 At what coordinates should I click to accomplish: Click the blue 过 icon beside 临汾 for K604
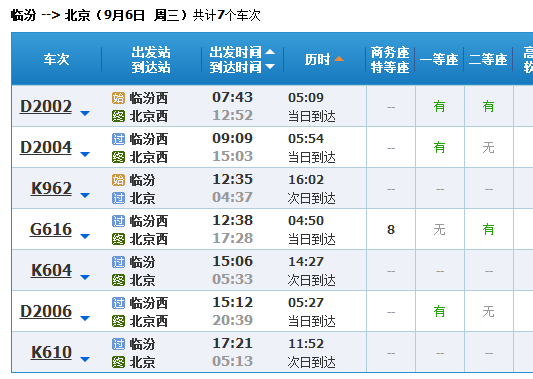(x=118, y=262)
